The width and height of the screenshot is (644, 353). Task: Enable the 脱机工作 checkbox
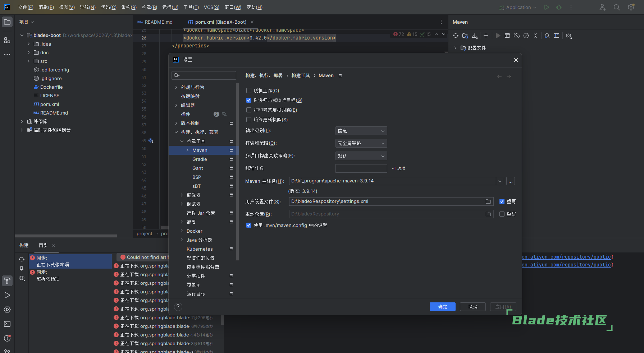(249, 91)
